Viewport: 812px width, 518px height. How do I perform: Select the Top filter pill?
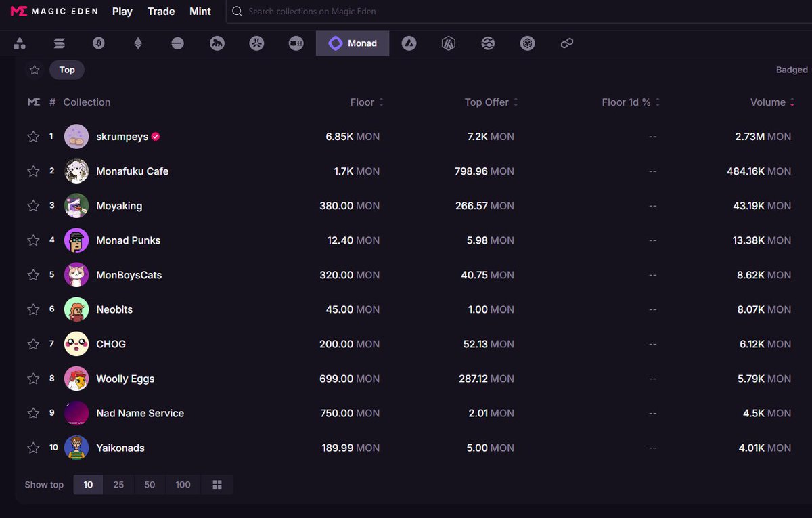tap(67, 70)
